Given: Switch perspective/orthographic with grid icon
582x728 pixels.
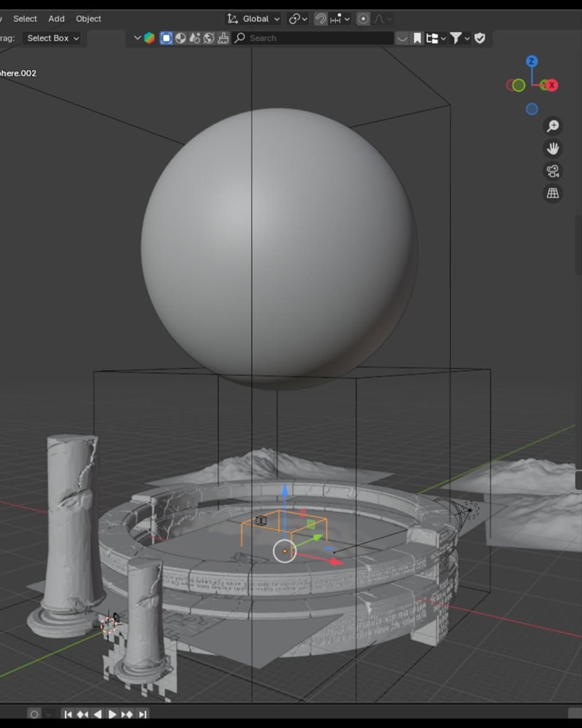Looking at the screenshot, I should [x=553, y=193].
